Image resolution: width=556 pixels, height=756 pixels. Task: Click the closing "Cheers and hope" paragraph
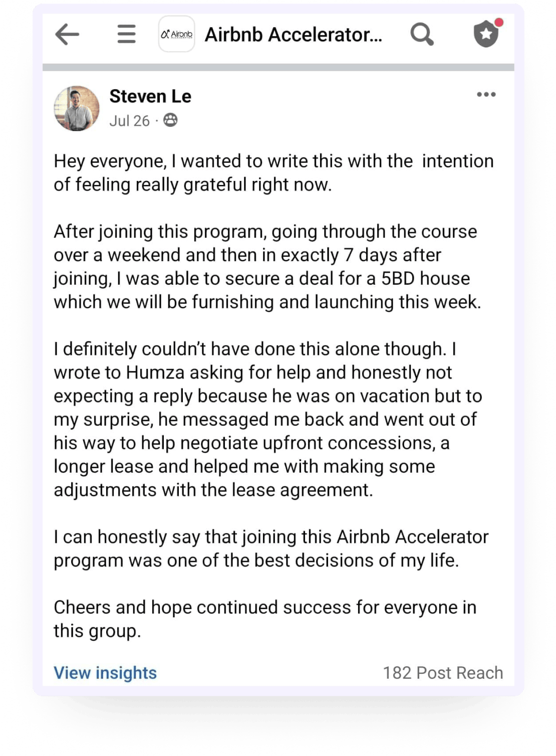(264, 619)
